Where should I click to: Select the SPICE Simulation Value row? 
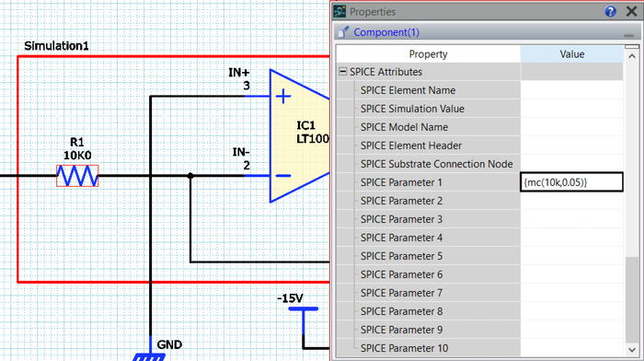point(479,109)
